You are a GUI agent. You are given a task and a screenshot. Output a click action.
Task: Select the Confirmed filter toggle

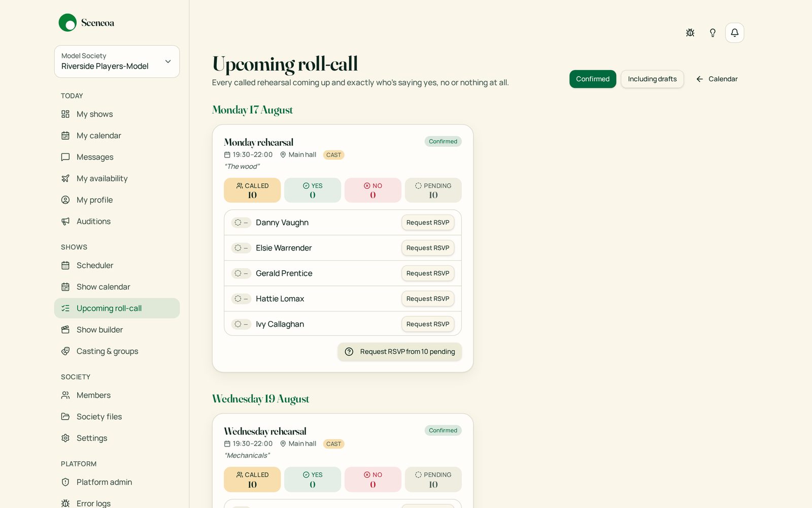pyautogui.click(x=593, y=79)
